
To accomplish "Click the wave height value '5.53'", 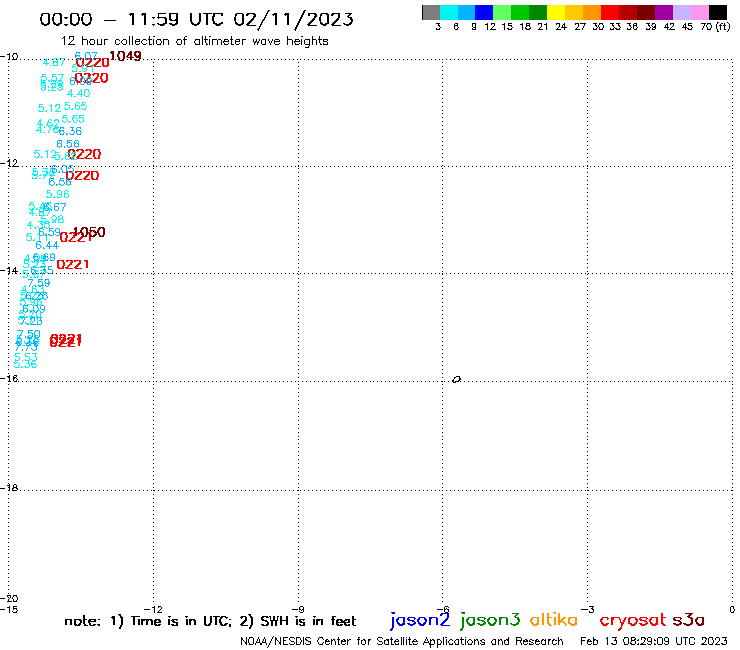I will (x=25, y=357).
